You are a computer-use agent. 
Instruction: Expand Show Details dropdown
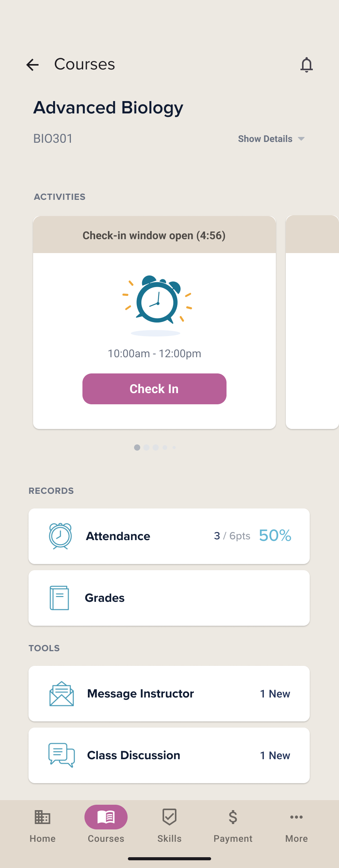point(271,139)
